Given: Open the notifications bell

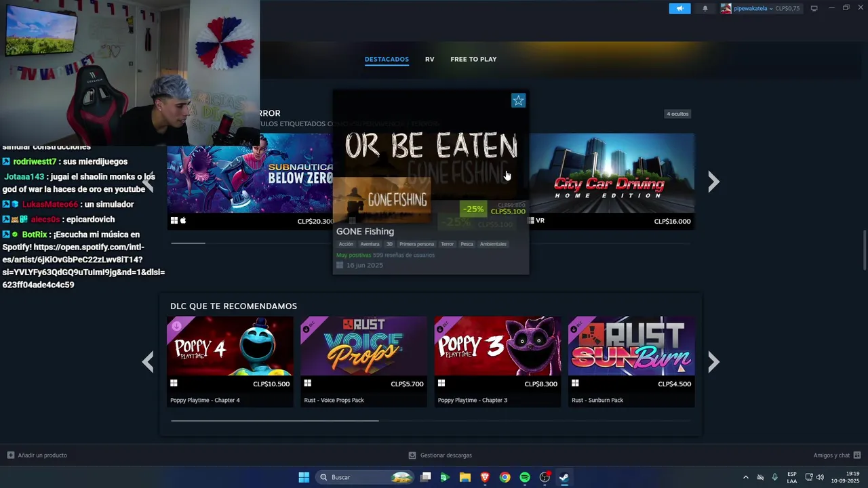Looking at the screenshot, I should tap(705, 8).
